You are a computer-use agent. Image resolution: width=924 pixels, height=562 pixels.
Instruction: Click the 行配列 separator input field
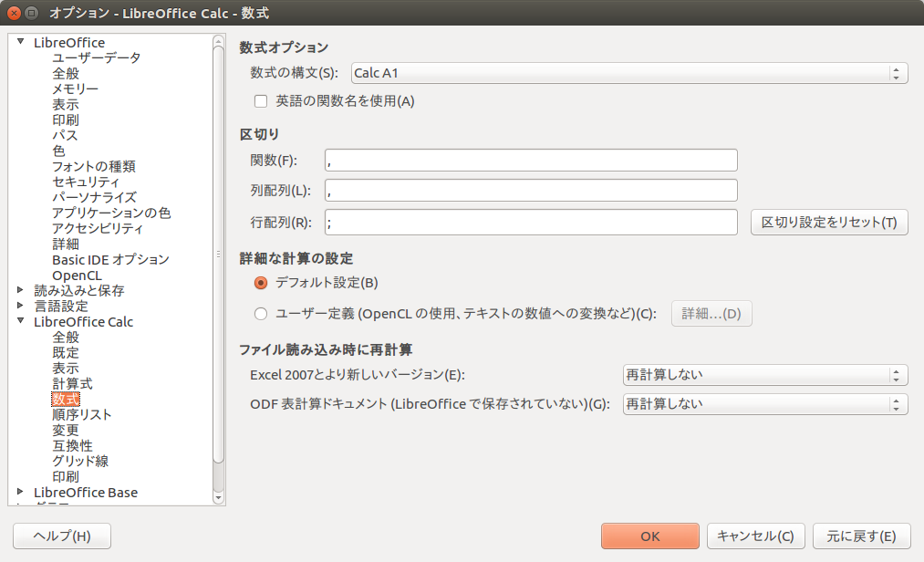(x=531, y=223)
